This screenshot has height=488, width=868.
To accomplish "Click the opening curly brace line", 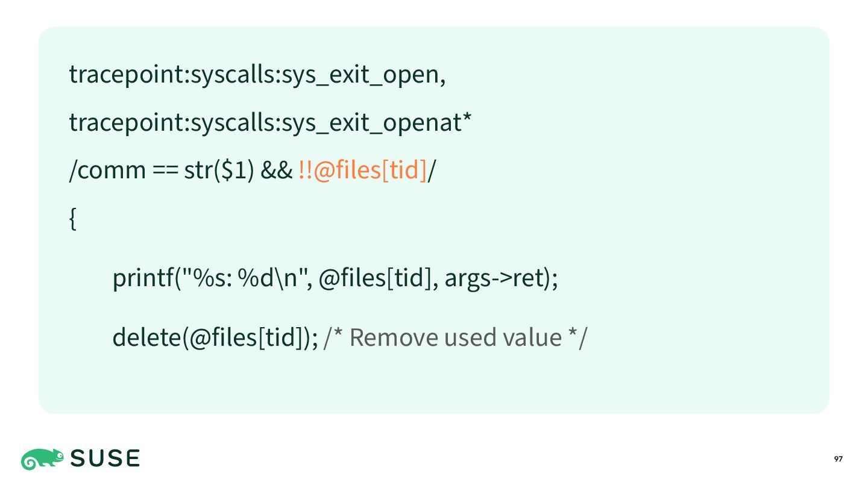I will tap(73, 219).
